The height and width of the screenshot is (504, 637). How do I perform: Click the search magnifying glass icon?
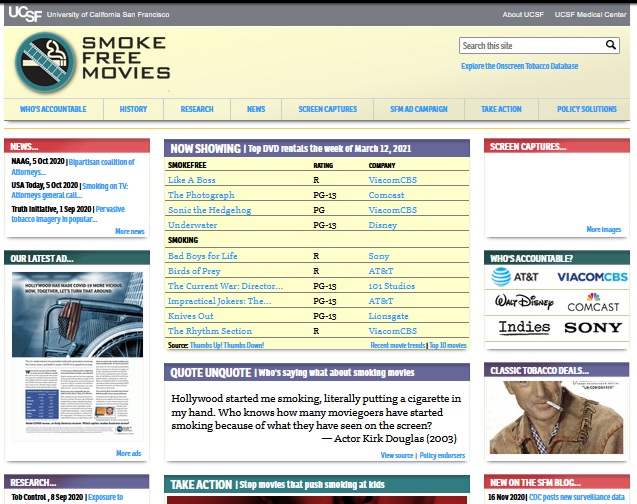(x=611, y=46)
